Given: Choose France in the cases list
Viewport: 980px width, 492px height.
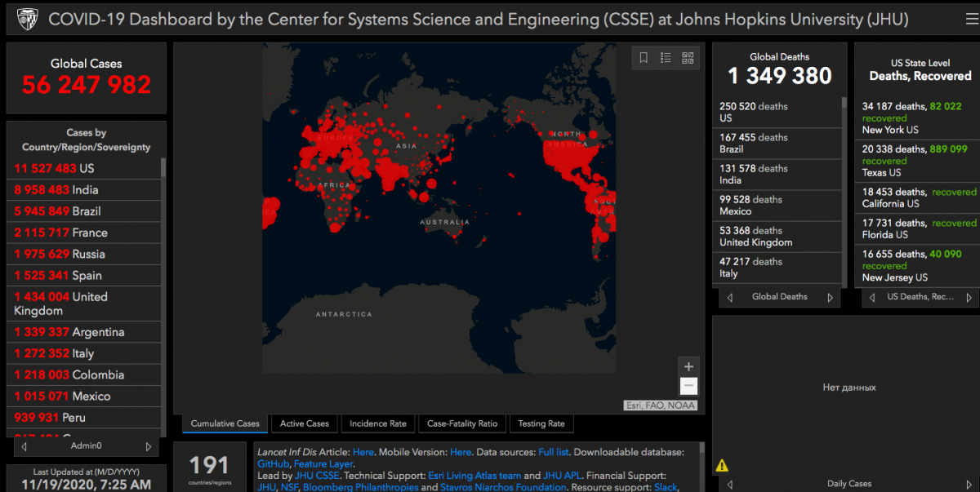Looking at the screenshot, I should pyautogui.click(x=84, y=233).
